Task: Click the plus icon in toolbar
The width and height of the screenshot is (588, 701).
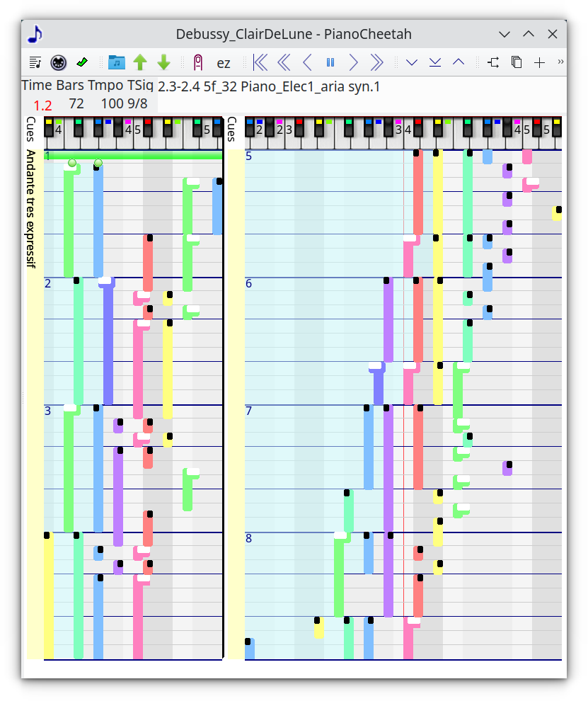Action: tap(539, 62)
